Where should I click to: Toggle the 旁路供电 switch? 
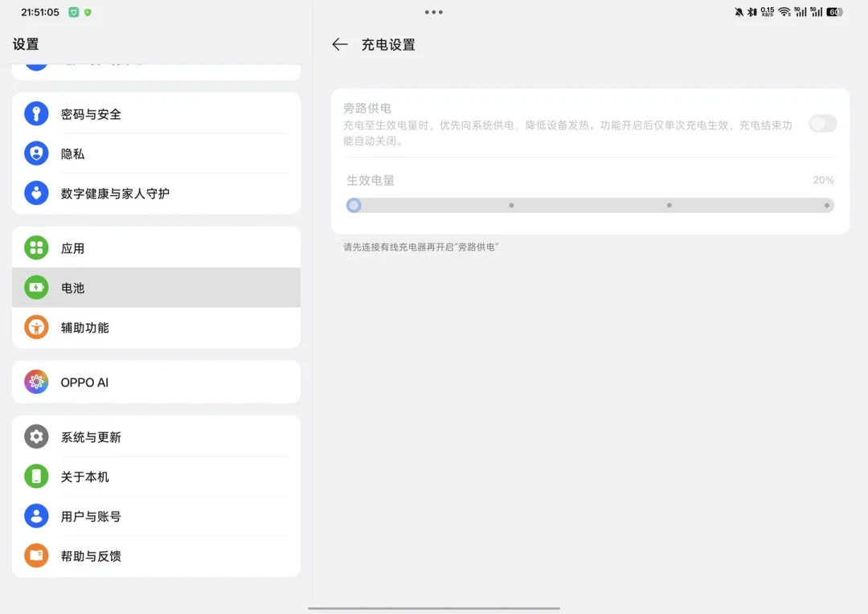pyautogui.click(x=823, y=124)
